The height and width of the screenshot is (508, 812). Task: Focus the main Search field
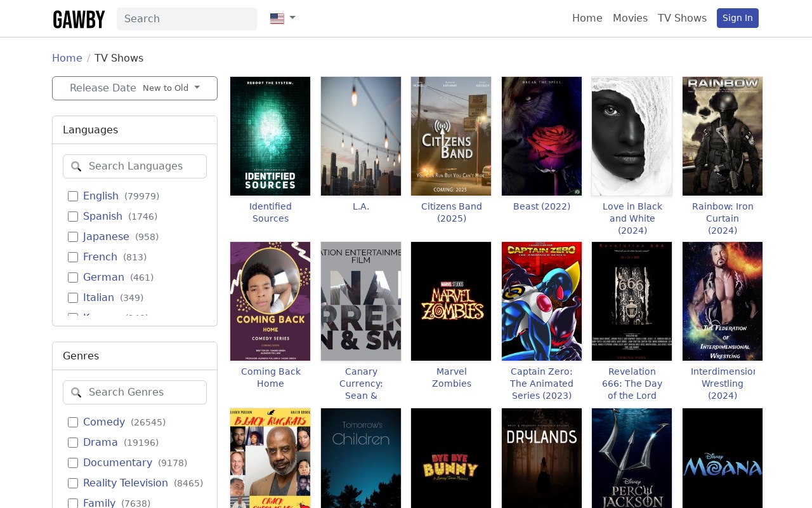(187, 19)
